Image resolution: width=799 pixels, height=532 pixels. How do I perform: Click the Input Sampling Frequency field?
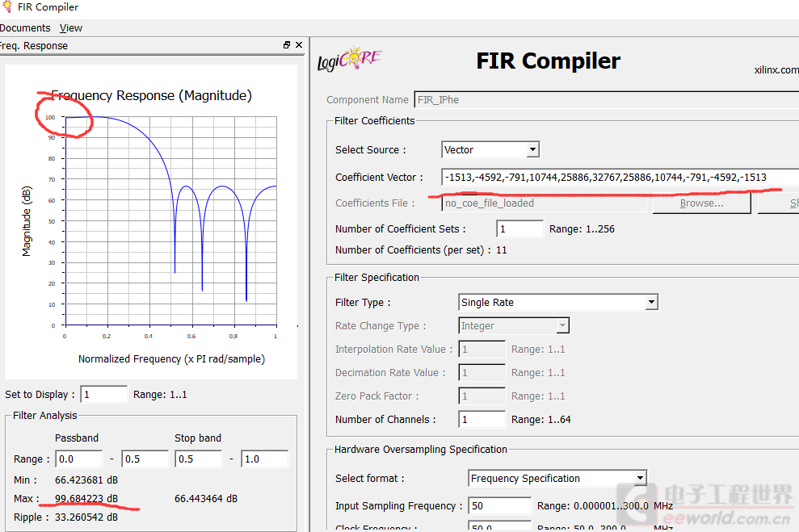coord(499,506)
